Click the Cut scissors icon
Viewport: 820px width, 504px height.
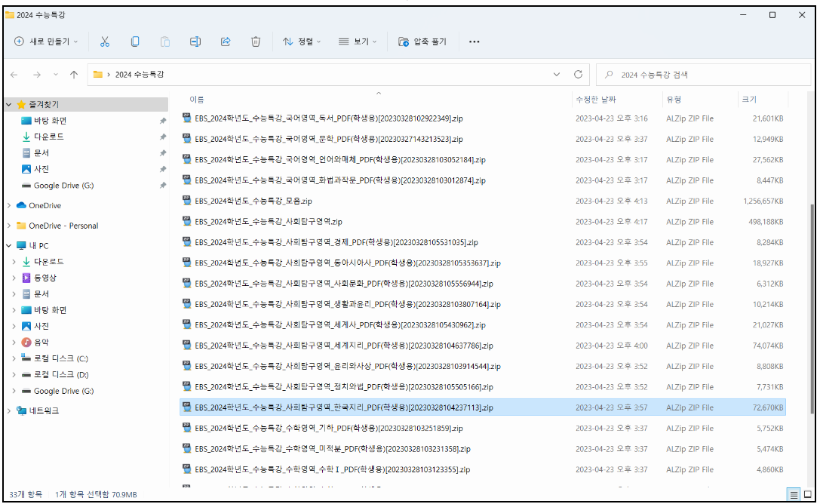click(105, 41)
